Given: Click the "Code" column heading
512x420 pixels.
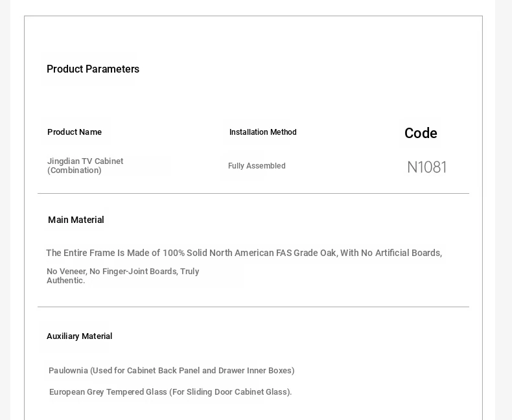Looking at the screenshot, I should pyautogui.click(x=421, y=134).
